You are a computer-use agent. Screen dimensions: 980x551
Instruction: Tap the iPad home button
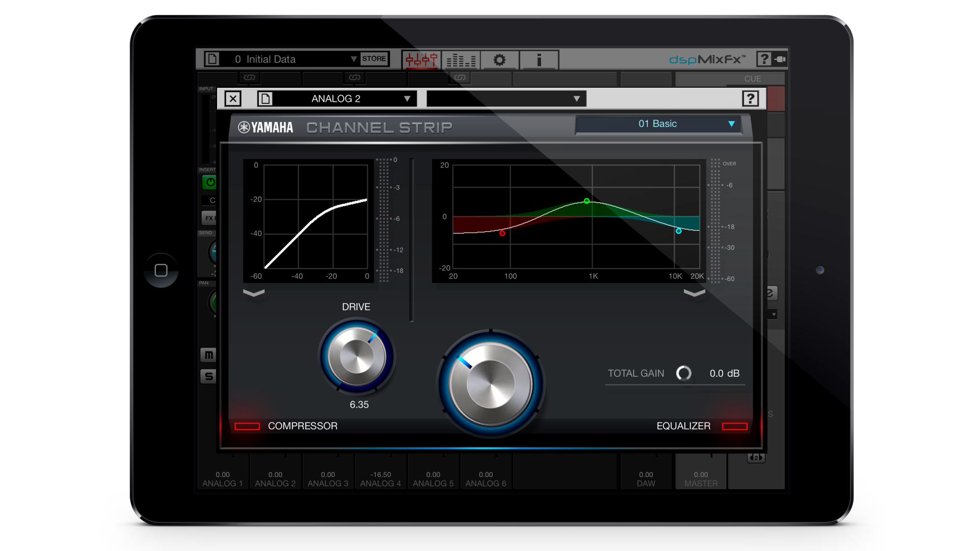coord(161,270)
